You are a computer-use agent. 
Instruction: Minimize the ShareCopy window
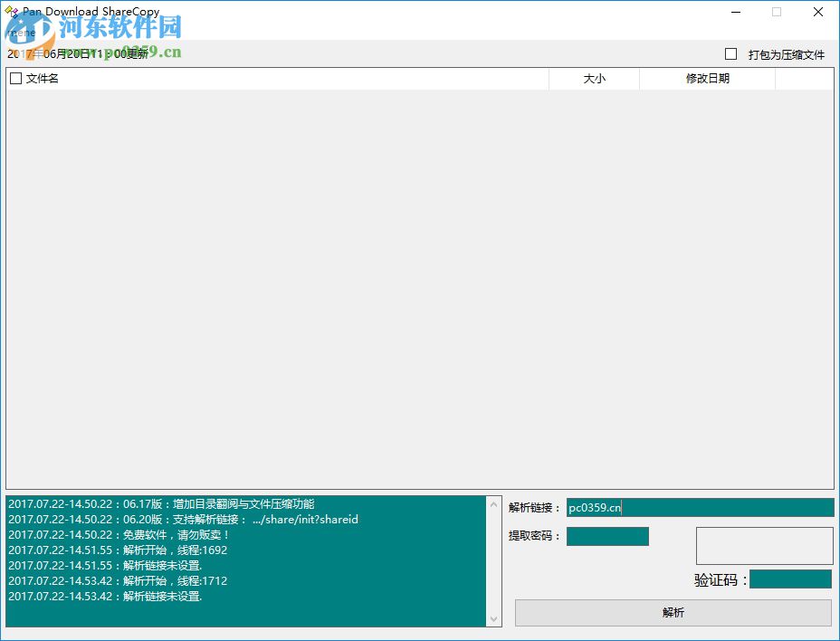735,12
